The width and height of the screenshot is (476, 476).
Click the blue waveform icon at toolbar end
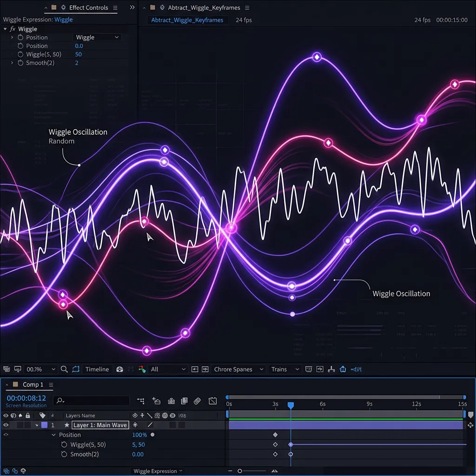point(356,369)
